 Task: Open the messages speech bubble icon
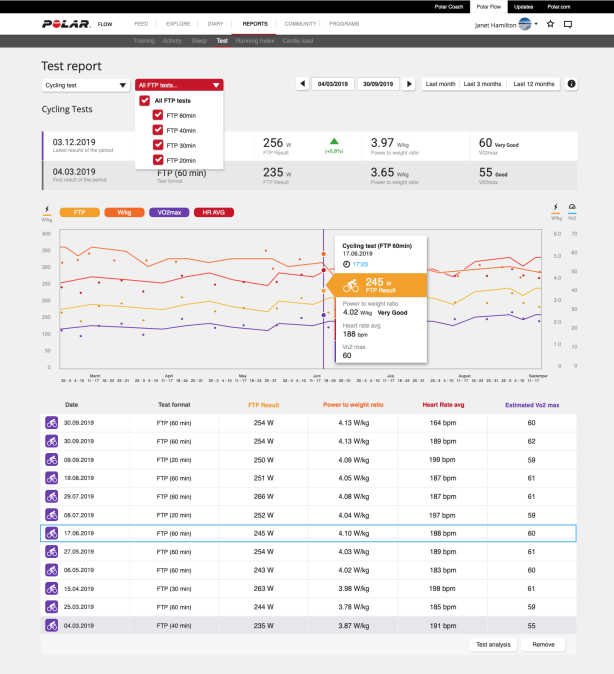[x=568, y=23]
